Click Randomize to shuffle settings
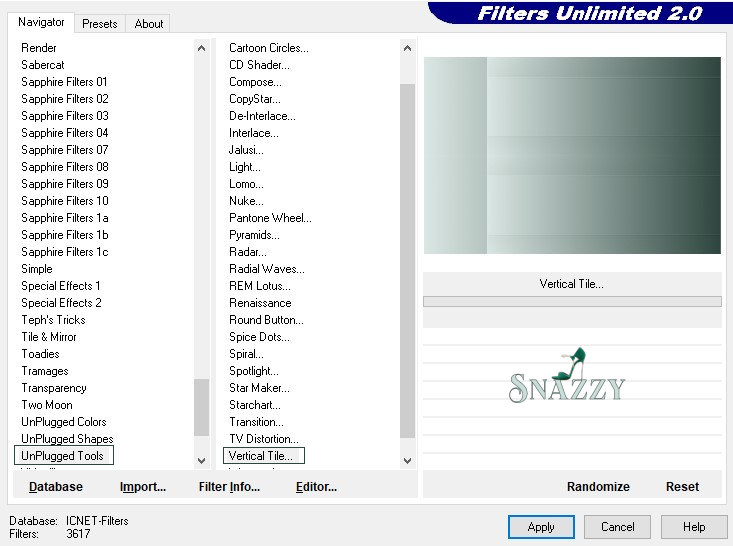This screenshot has width=733, height=546. click(598, 487)
